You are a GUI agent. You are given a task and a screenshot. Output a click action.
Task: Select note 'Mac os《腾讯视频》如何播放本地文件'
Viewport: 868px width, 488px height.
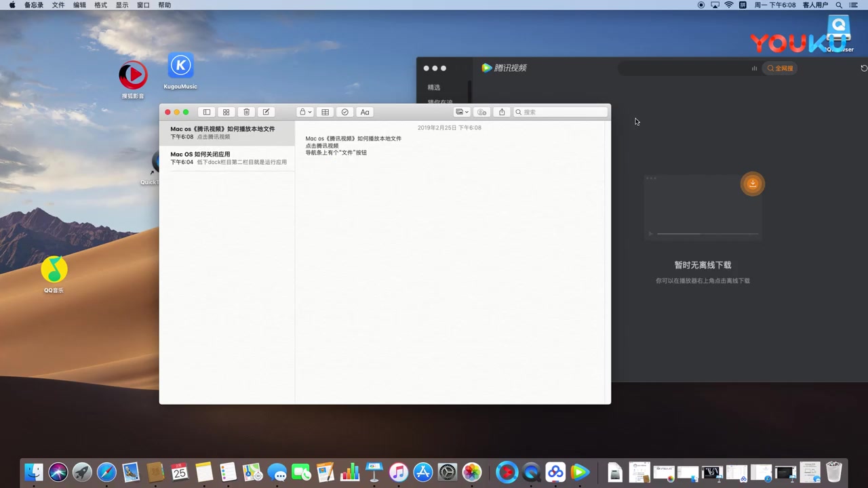[227, 133]
